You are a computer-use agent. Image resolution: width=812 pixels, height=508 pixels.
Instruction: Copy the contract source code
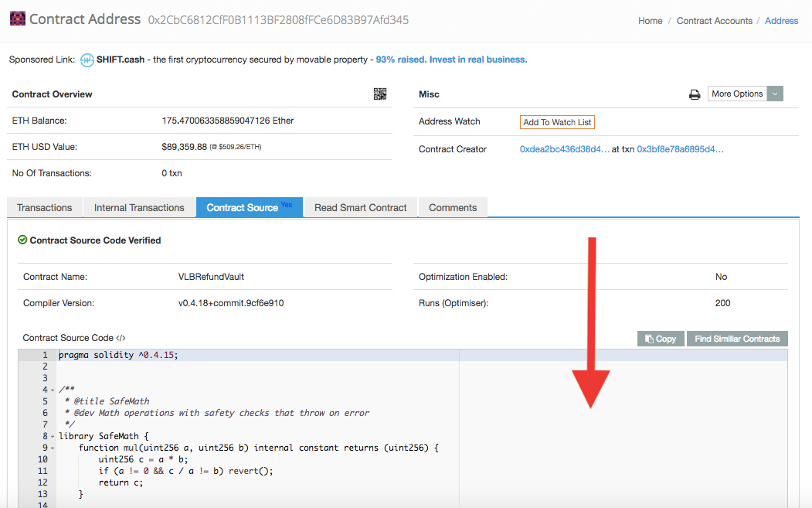tap(661, 339)
